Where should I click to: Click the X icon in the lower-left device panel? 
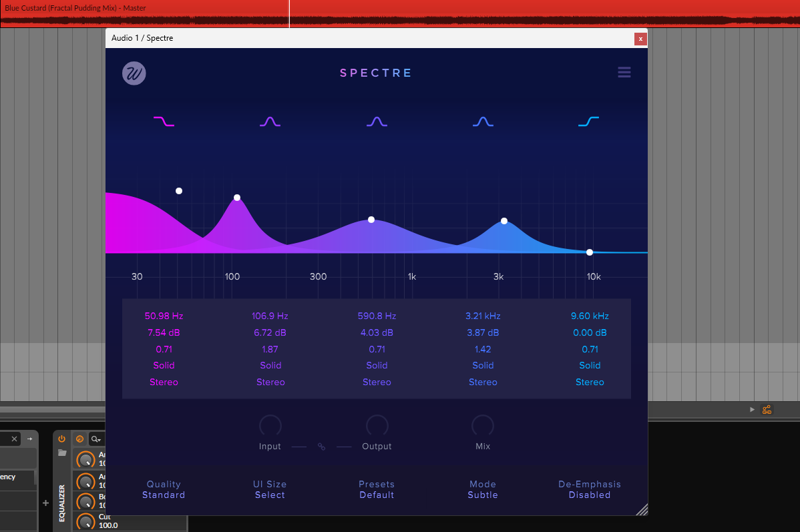(x=14, y=439)
